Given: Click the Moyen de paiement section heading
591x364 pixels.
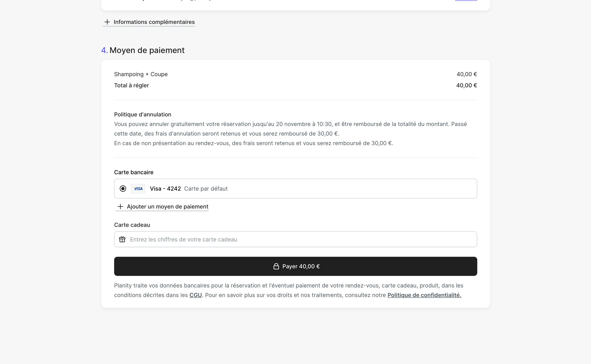Looking at the screenshot, I should [147, 50].
